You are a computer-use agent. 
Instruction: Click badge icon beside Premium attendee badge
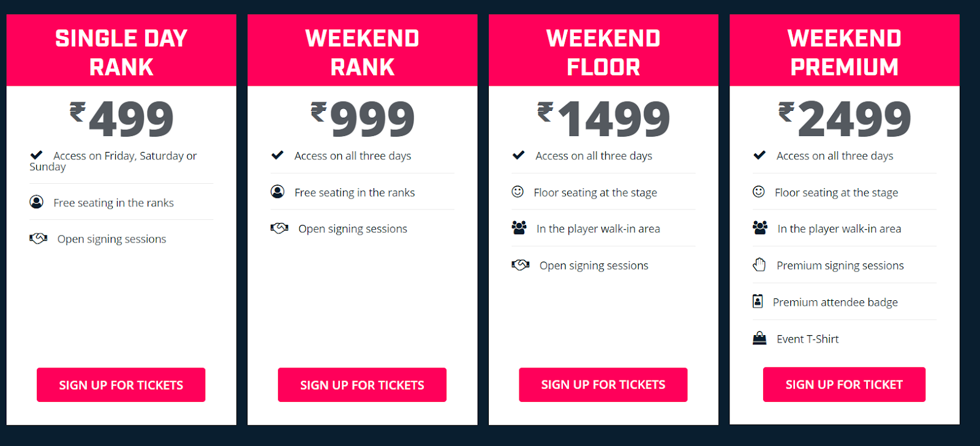pyautogui.click(x=758, y=301)
